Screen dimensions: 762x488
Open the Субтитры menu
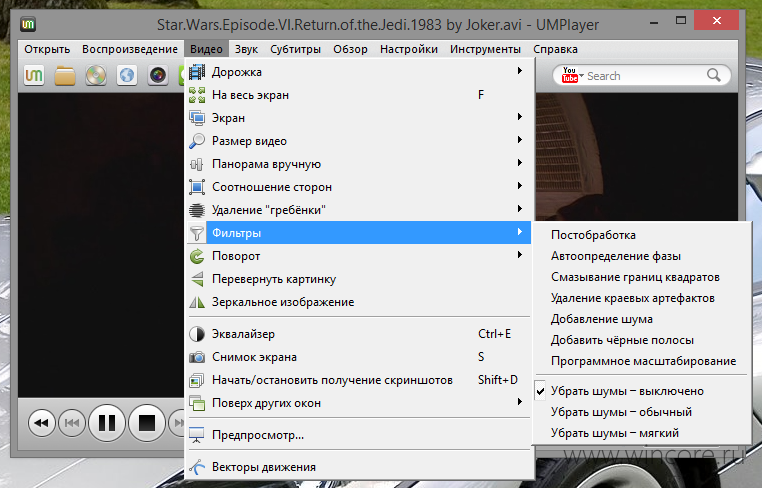pos(295,49)
